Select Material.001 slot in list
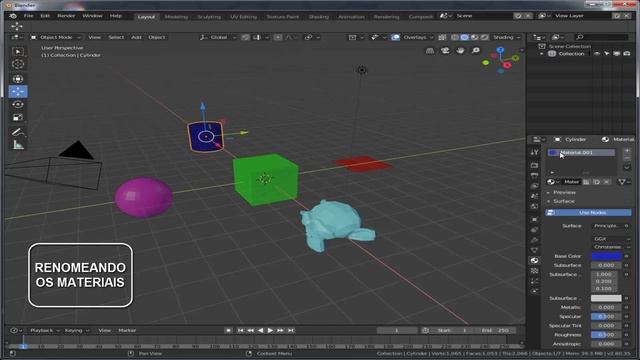This screenshot has width=640, height=360. (x=581, y=152)
